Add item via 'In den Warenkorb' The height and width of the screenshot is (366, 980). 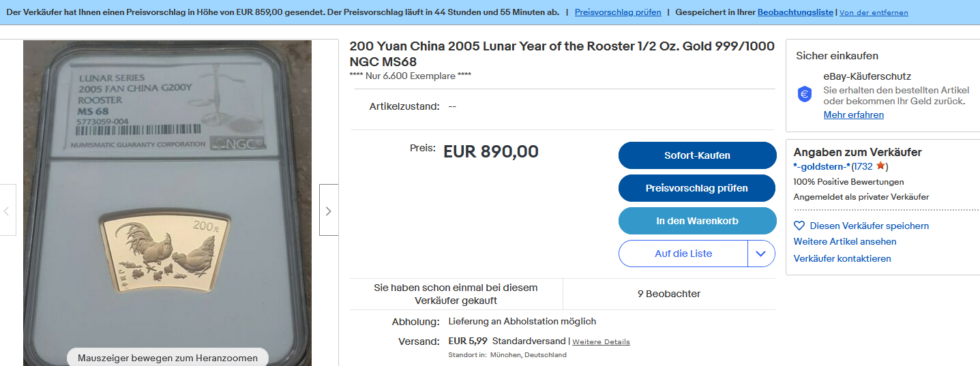point(697,221)
